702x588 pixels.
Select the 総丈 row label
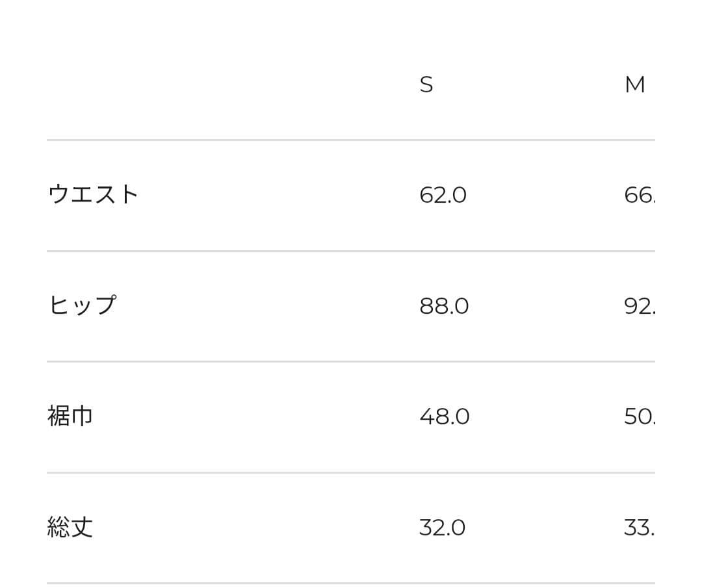click(70, 527)
